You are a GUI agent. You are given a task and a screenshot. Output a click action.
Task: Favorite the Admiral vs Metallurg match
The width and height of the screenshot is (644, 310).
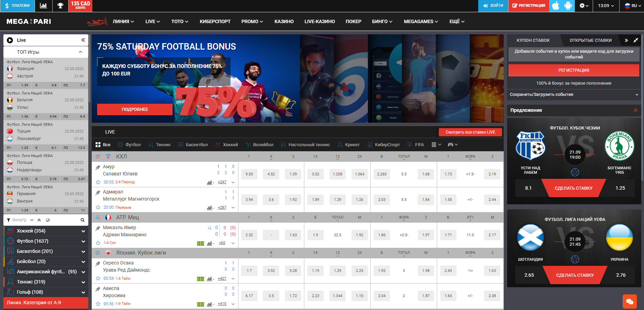(98, 207)
